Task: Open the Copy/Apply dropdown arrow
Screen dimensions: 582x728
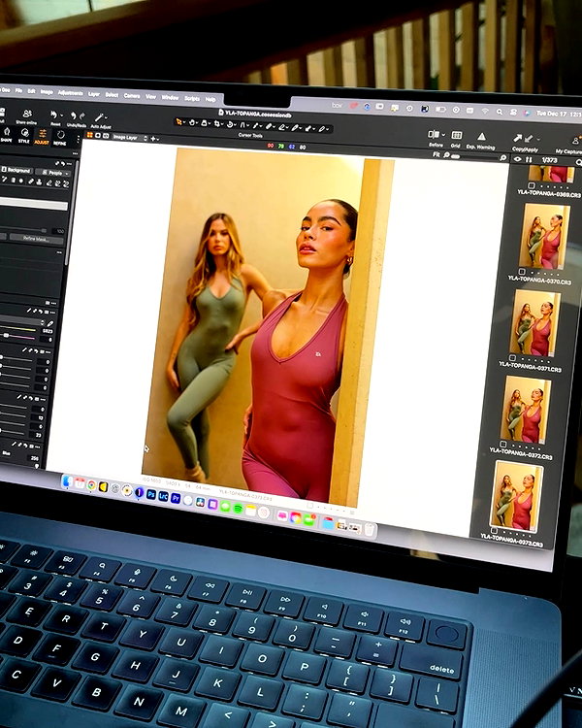Action: point(538,139)
